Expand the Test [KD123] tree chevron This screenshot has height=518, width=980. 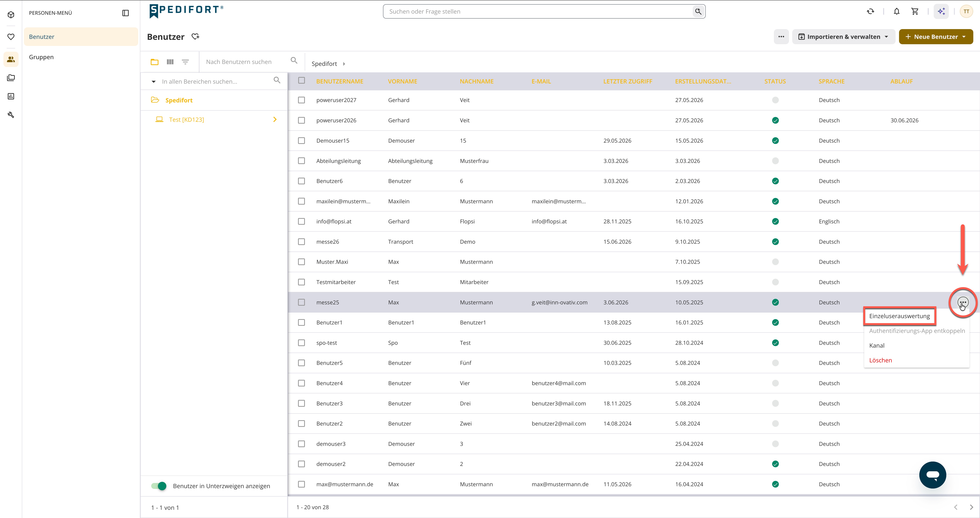pyautogui.click(x=275, y=119)
